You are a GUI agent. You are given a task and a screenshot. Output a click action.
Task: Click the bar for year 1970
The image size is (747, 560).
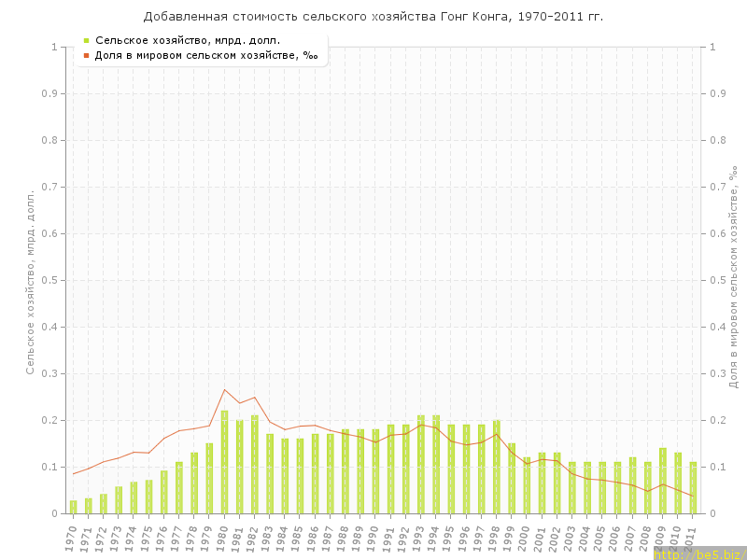(x=74, y=507)
